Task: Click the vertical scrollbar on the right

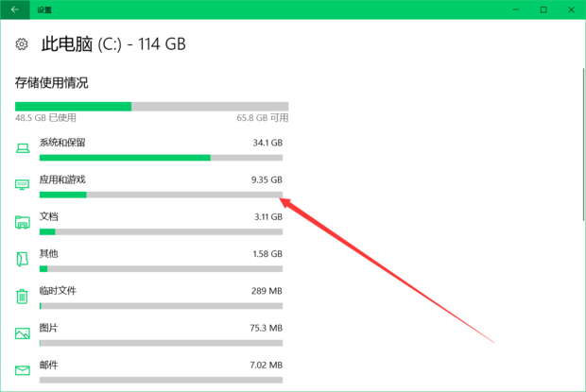Action: (x=583, y=145)
